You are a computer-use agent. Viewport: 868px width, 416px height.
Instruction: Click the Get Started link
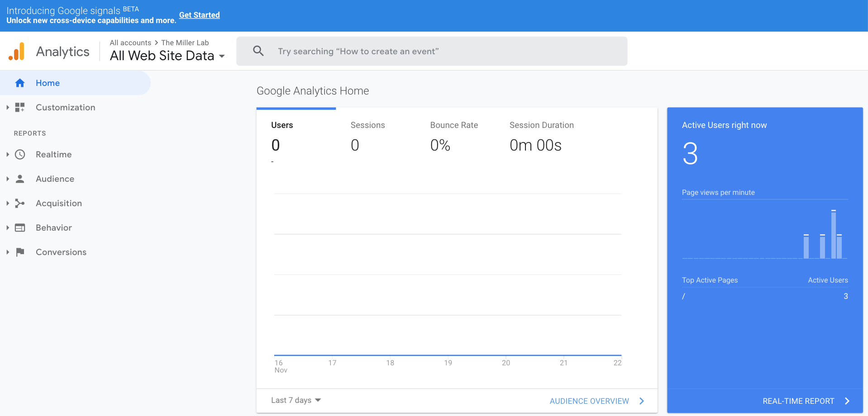tap(199, 15)
